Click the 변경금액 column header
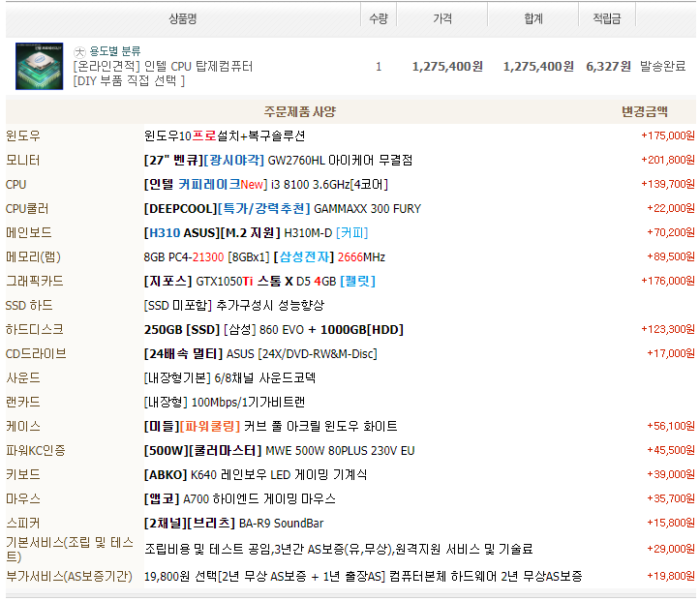Image resolution: width=700 pixels, height=601 pixels. pyautogui.click(x=645, y=111)
